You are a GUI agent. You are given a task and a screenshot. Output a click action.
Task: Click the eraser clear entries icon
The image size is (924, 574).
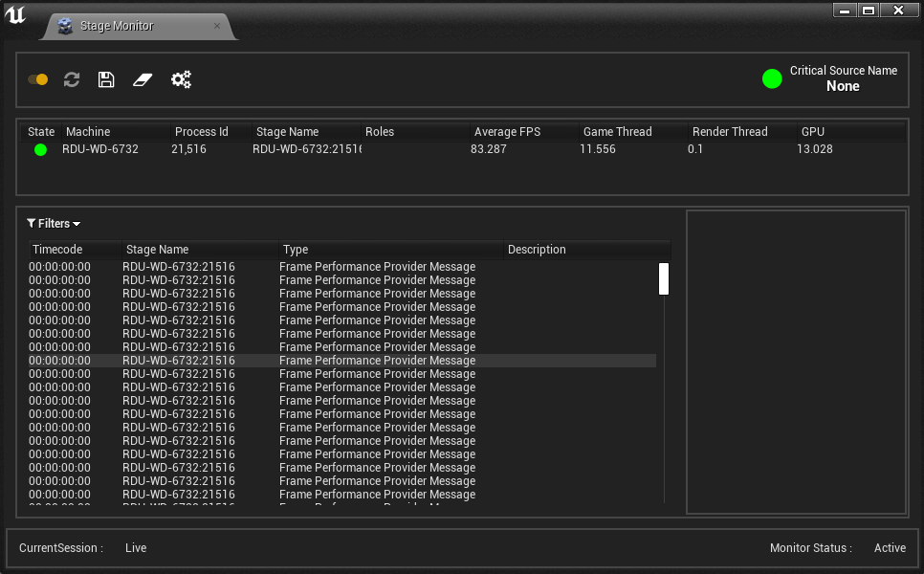(x=143, y=79)
